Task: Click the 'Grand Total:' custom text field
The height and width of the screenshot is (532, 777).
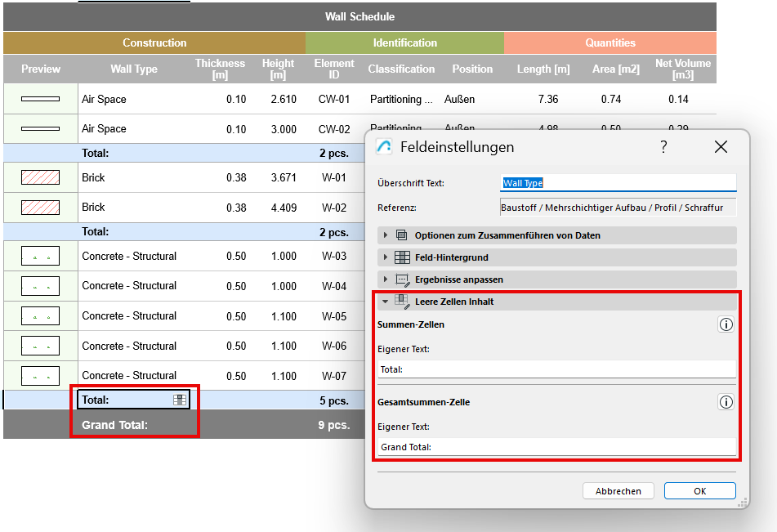Action: (557, 447)
